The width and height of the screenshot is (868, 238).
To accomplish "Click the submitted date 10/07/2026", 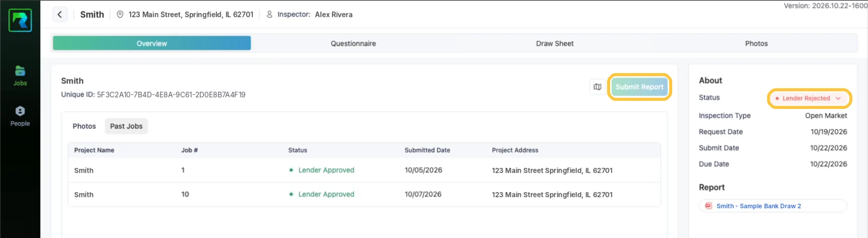I will (x=423, y=194).
